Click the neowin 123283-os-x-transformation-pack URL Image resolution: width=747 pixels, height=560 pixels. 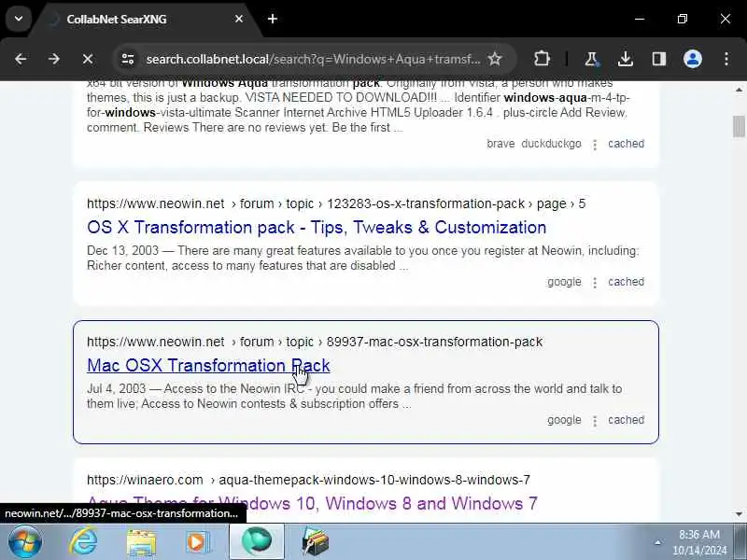(336, 203)
